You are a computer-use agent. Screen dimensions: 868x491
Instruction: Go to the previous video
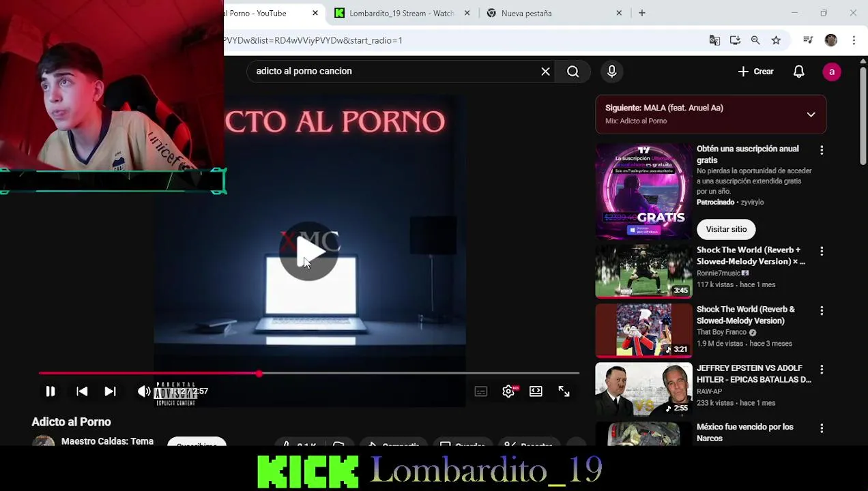[82, 391]
